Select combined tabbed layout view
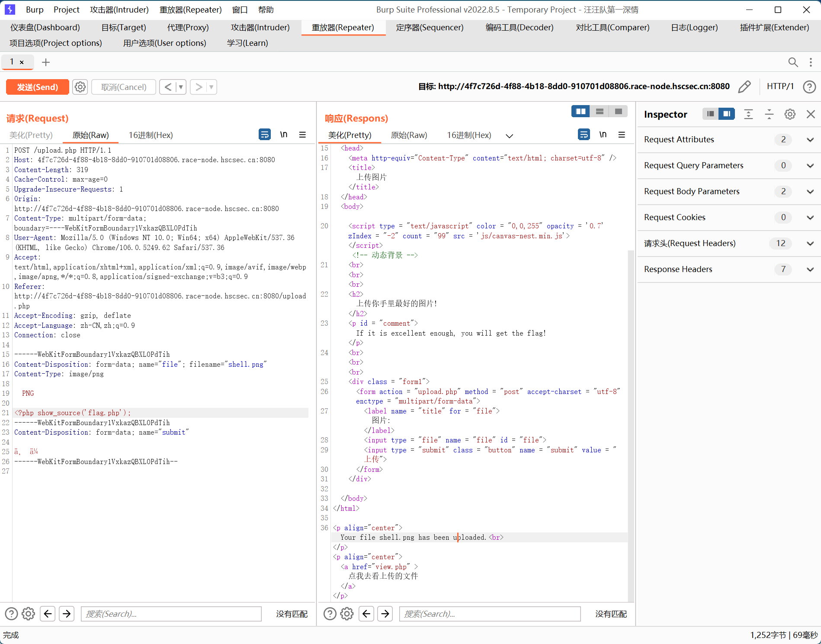 [619, 112]
